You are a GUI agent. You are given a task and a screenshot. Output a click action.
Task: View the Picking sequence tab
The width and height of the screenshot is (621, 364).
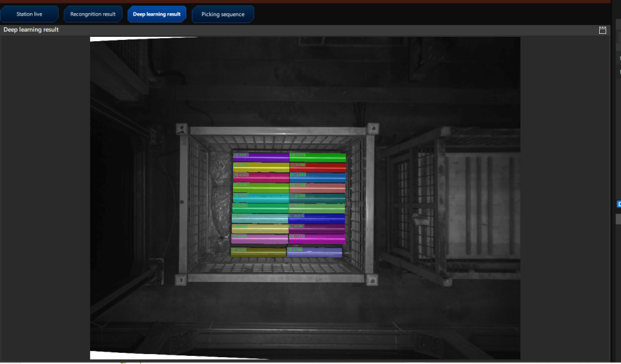pos(222,13)
